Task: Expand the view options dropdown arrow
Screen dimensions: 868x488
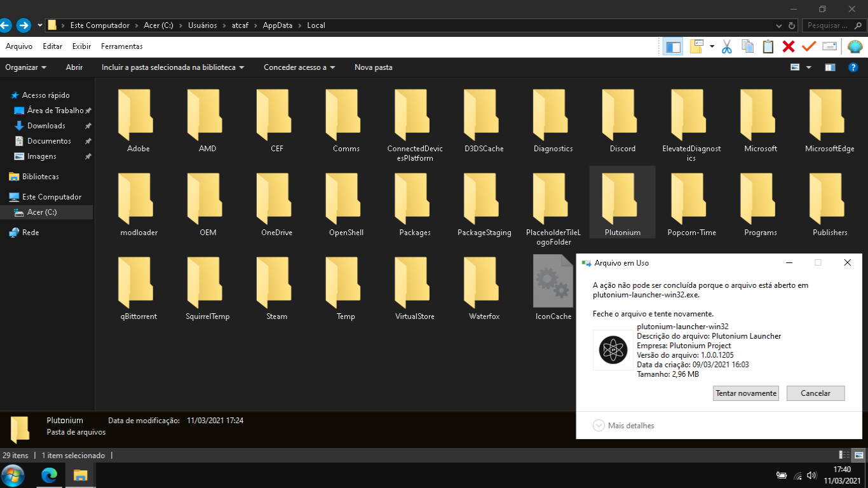Action: [x=809, y=67]
